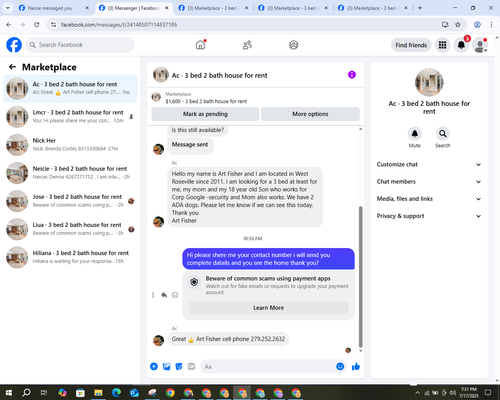Click the scroll-down arrow in the chat
This screenshot has height=400, width=500.
360,351
